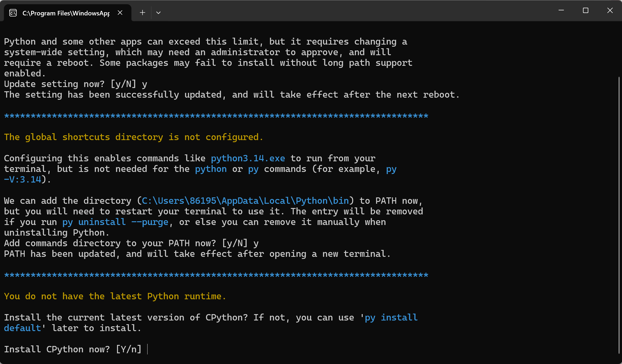Maximize the terminal window
622x364 pixels.
pyautogui.click(x=585, y=10)
